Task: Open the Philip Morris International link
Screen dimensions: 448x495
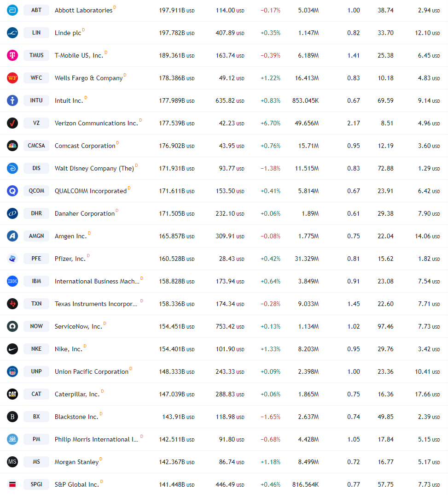Action: click(96, 439)
